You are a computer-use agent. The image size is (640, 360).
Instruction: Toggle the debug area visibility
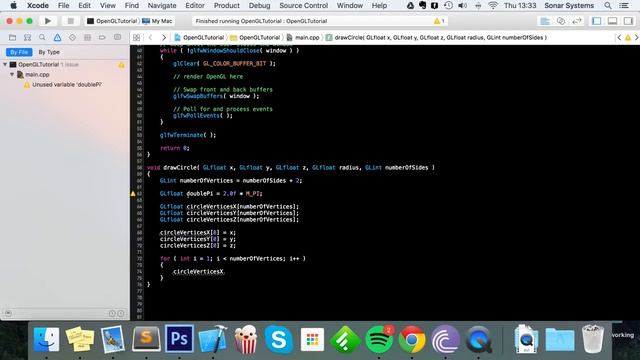tap(612, 21)
